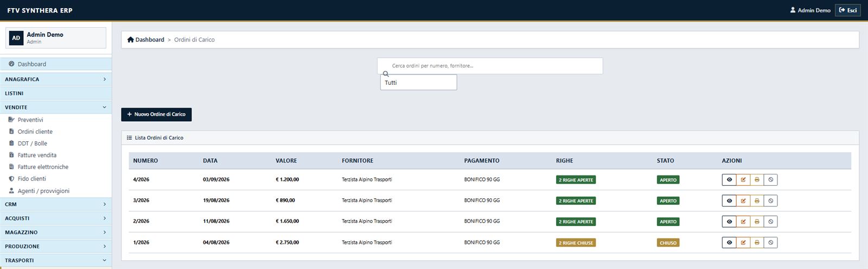Click the VALORE column header
This screenshot has height=269, width=868.
(x=286, y=161)
